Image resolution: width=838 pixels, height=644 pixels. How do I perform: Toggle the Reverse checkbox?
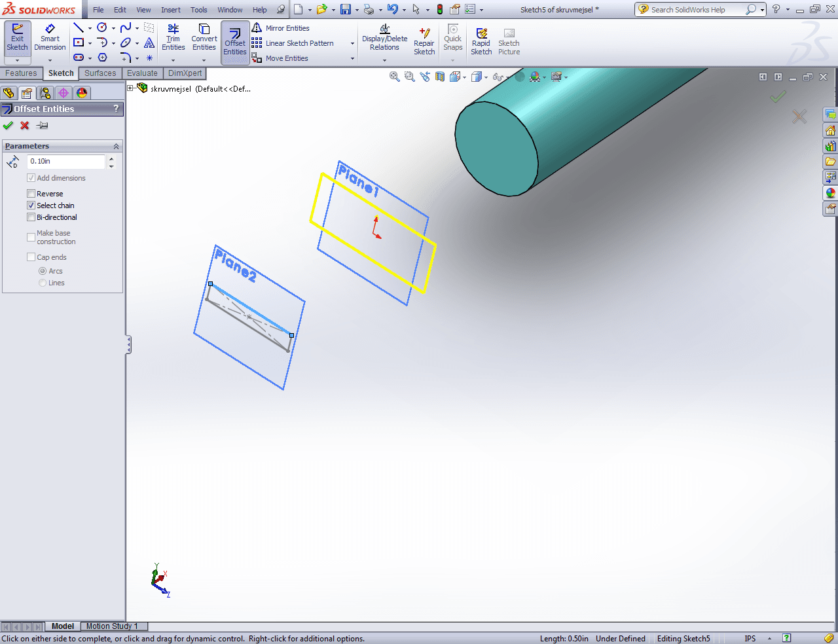point(31,194)
